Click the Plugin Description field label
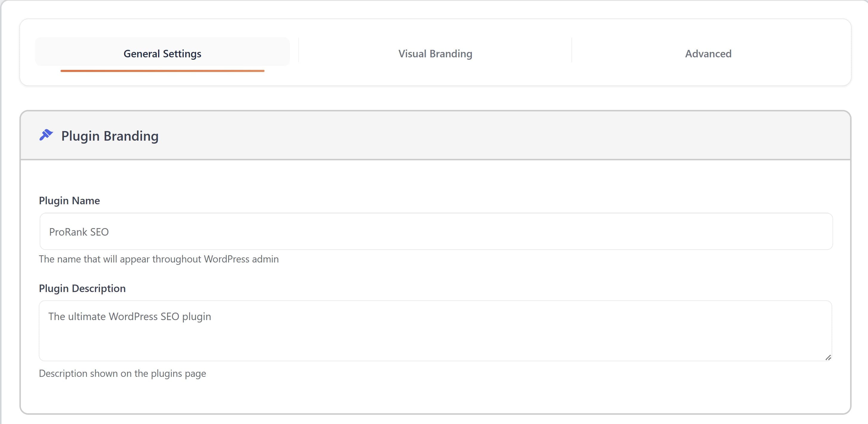Image resolution: width=868 pixels, height=424 pixels. point(82,288)
